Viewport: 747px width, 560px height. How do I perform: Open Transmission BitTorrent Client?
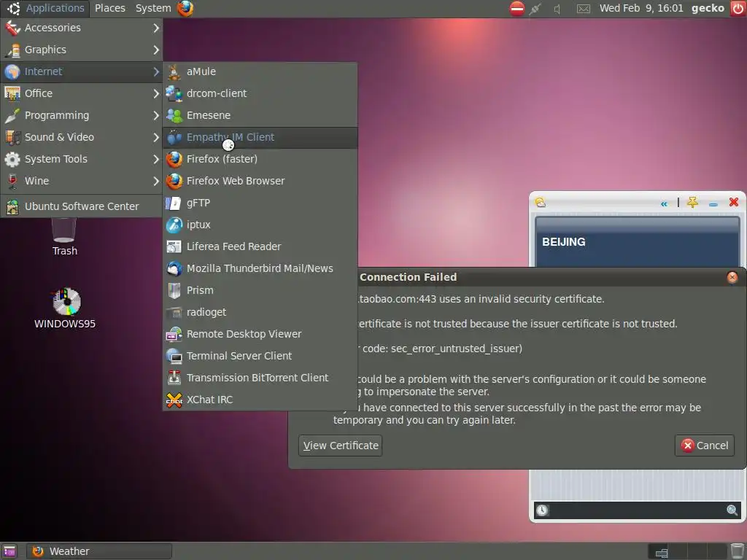[260, 378]
